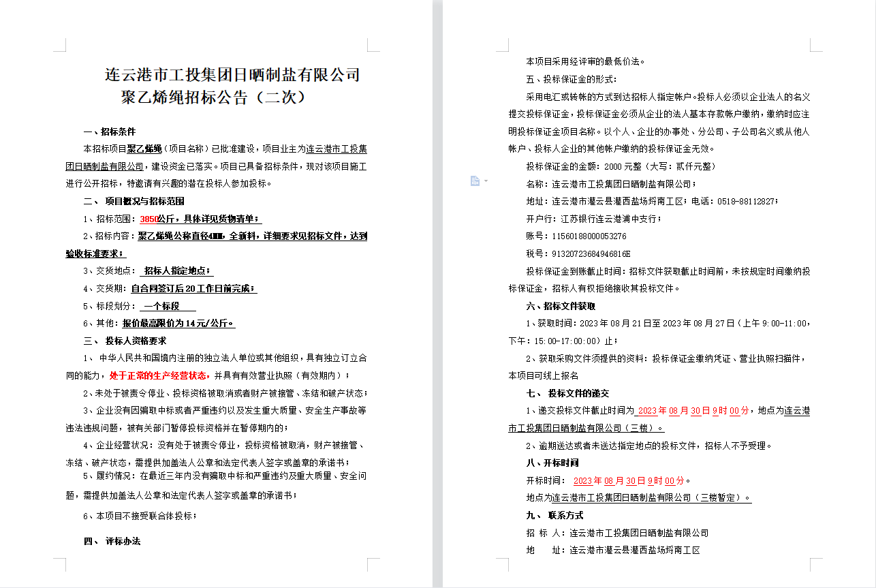The height and width of the screenshot is (588, 876).
Task: Click the account number 11560188000053276
Action: tap(589, 236)
